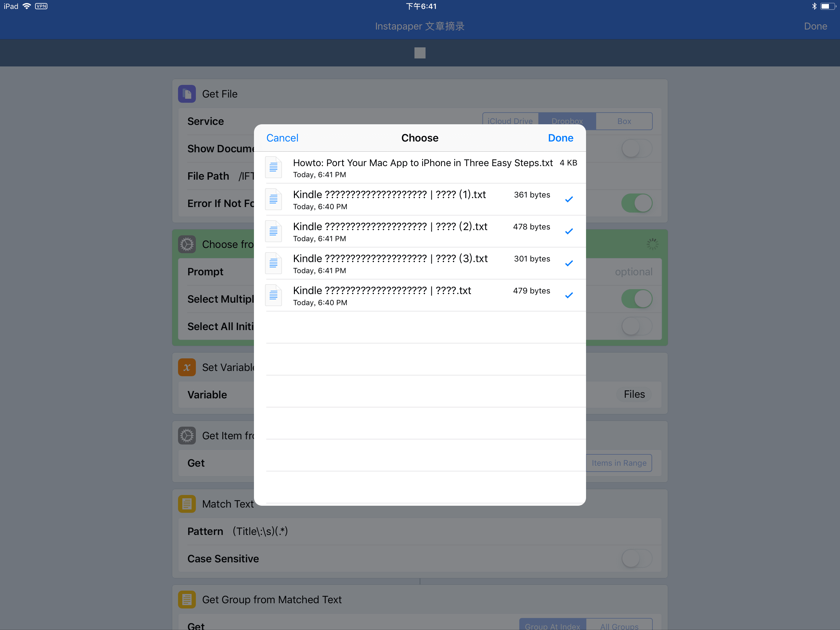Toggle the Case Sensitive switch
This screenshot has height=630, width=840.
(636, 559)
